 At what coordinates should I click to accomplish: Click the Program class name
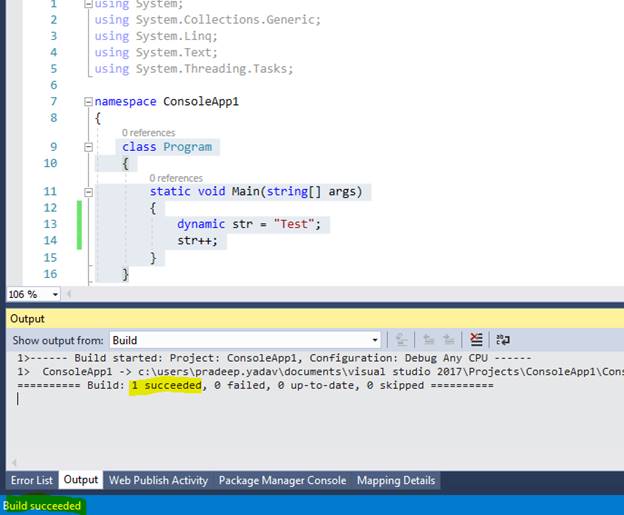(187, 147)
